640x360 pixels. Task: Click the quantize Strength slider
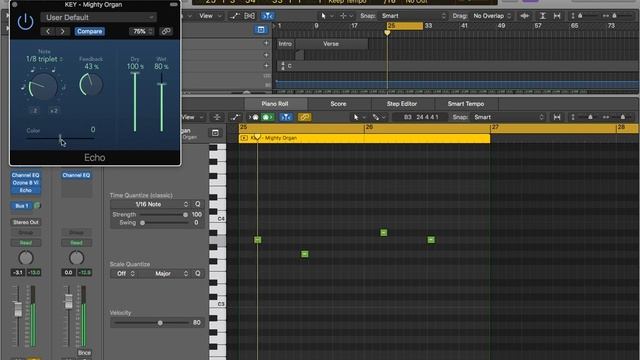(163, 215)
